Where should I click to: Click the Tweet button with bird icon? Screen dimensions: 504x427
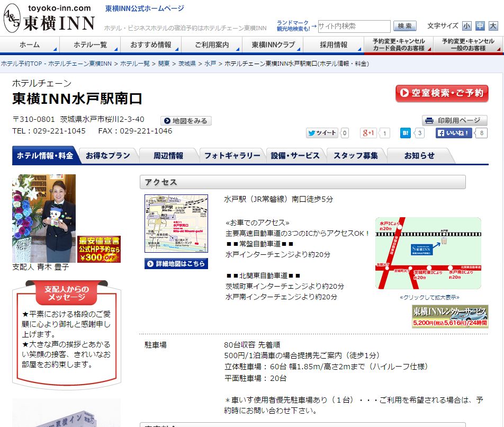click(x=322, y=133)
